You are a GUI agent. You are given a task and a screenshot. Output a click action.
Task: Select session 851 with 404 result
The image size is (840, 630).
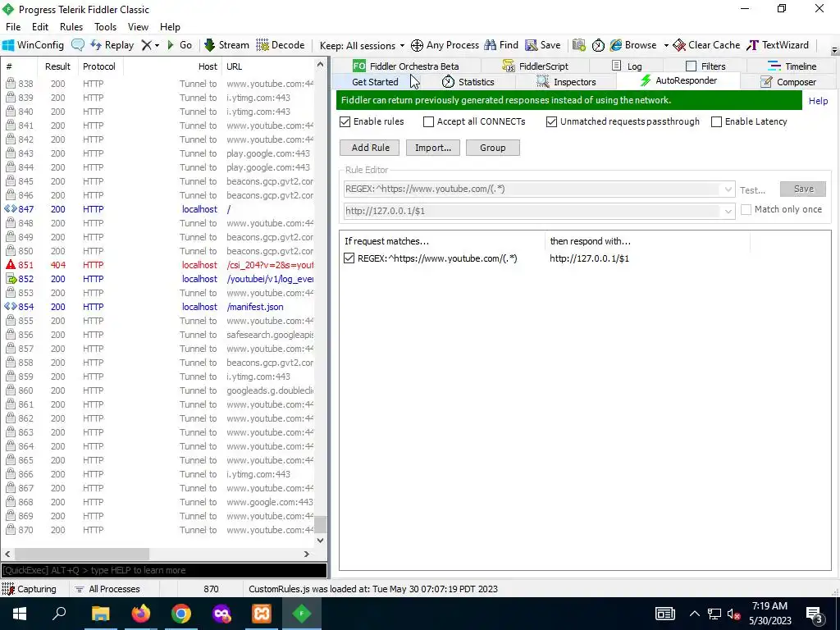[x=160, y=265]
